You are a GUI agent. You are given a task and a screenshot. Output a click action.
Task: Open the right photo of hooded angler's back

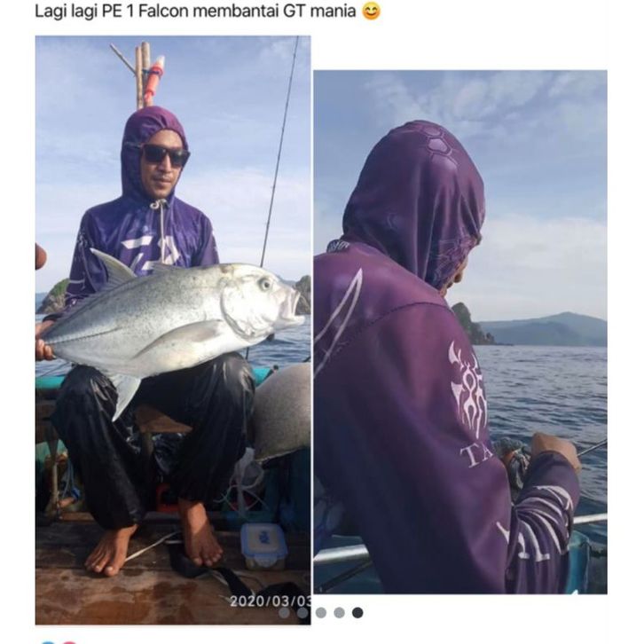(x=460, y=332)
